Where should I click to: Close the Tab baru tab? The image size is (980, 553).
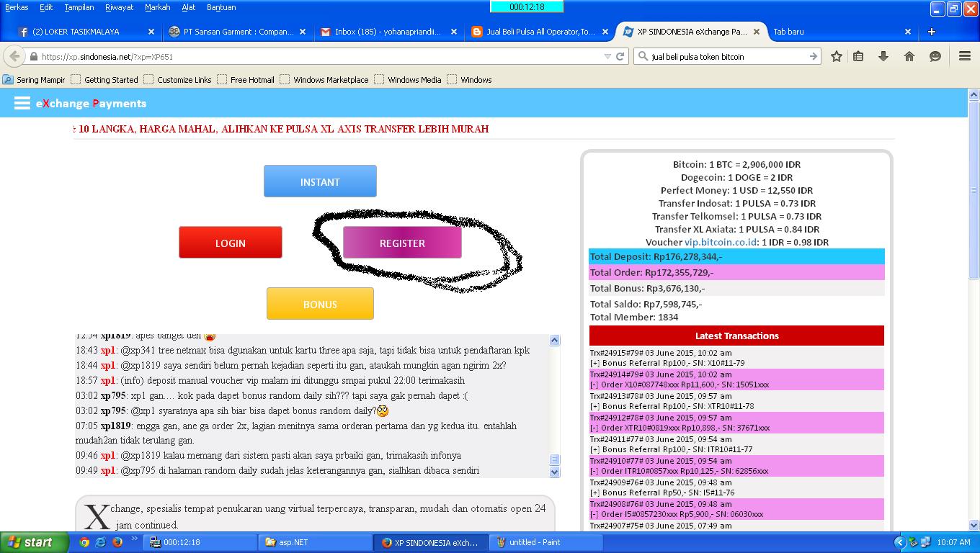(x=908, y=32)
